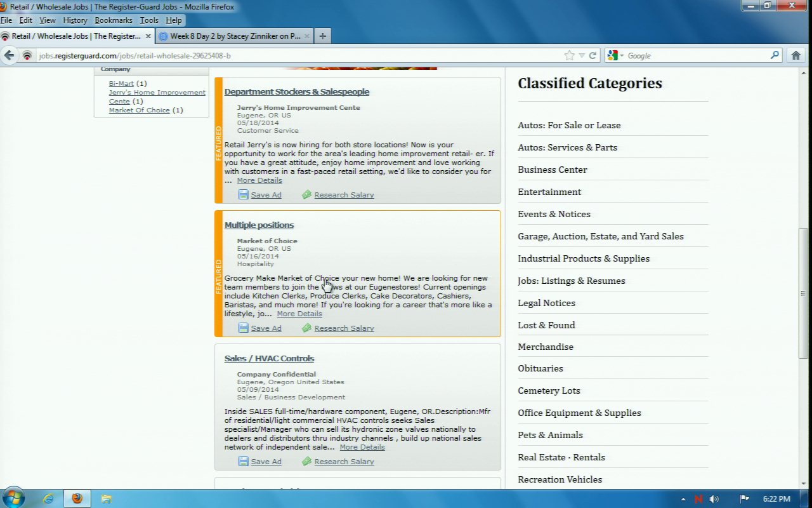The height and width of the screenshot is (508, 812).
Task: Click Research Salary icon for Department Stockers
Action: pyautogui.click(x=306, y=195)
